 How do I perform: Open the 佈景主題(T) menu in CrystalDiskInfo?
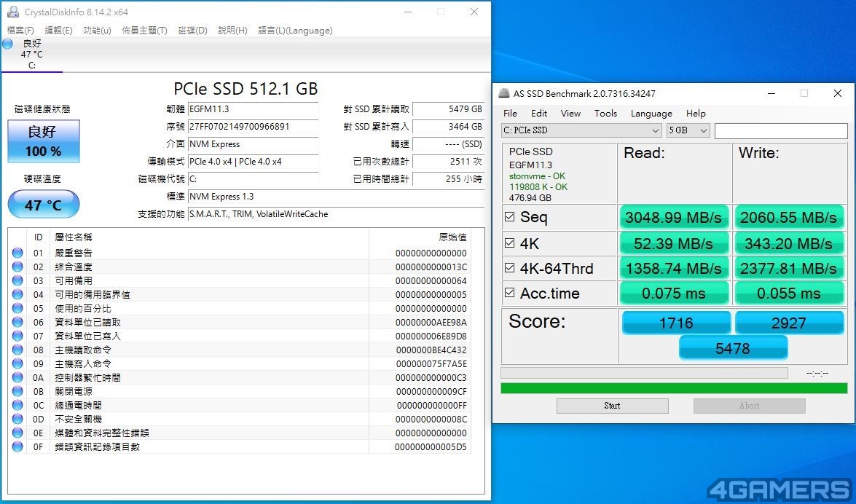145,31
